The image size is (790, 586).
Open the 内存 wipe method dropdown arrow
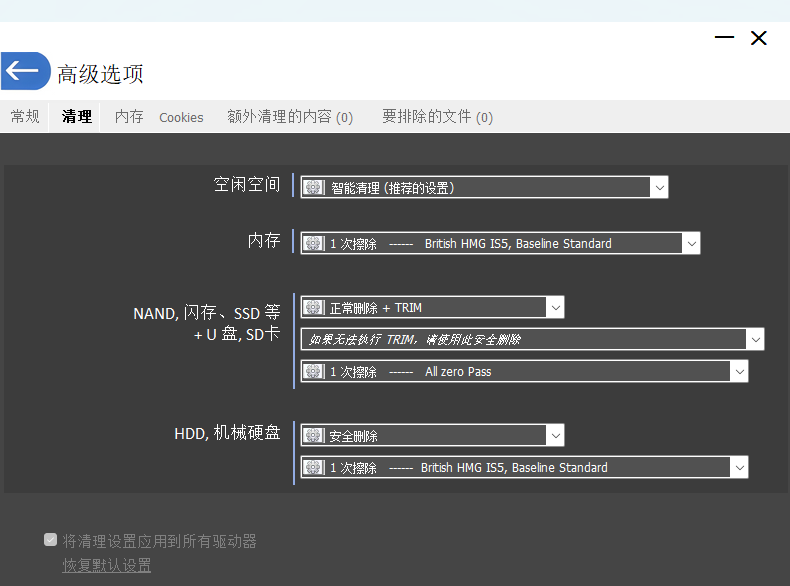691,243
